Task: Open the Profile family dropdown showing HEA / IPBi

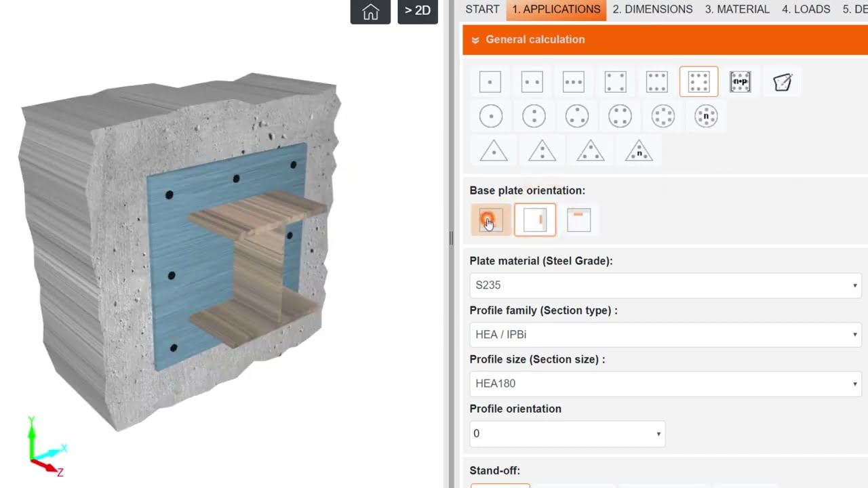Action: point(665,334)
